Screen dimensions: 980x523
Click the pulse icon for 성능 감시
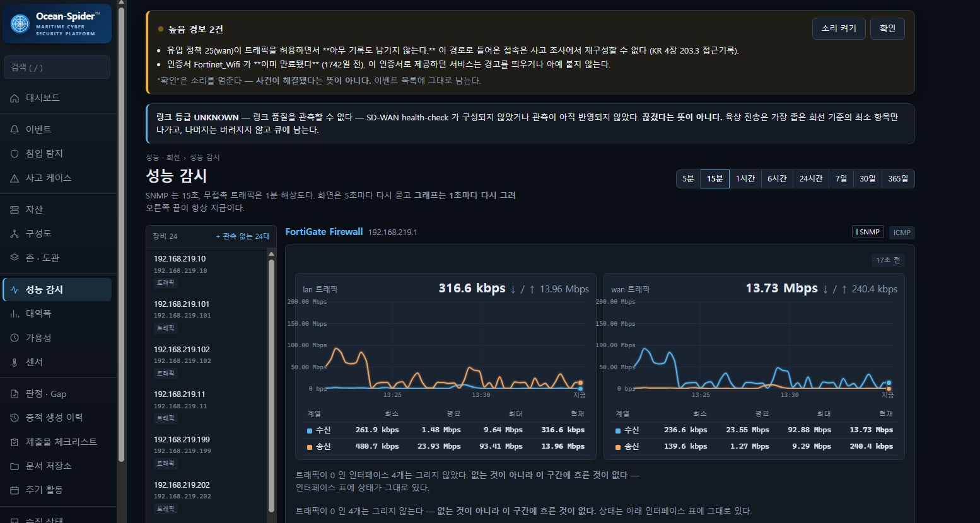pos(15,290)
